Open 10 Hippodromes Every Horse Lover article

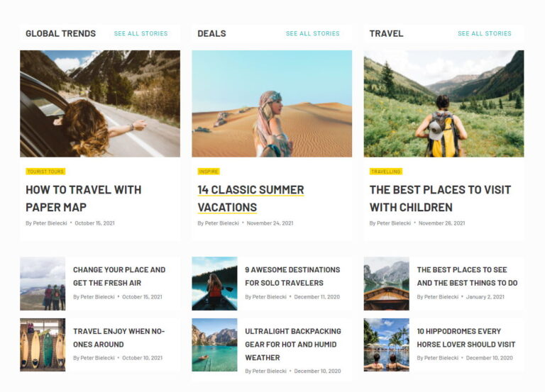[x=466, y=338]
